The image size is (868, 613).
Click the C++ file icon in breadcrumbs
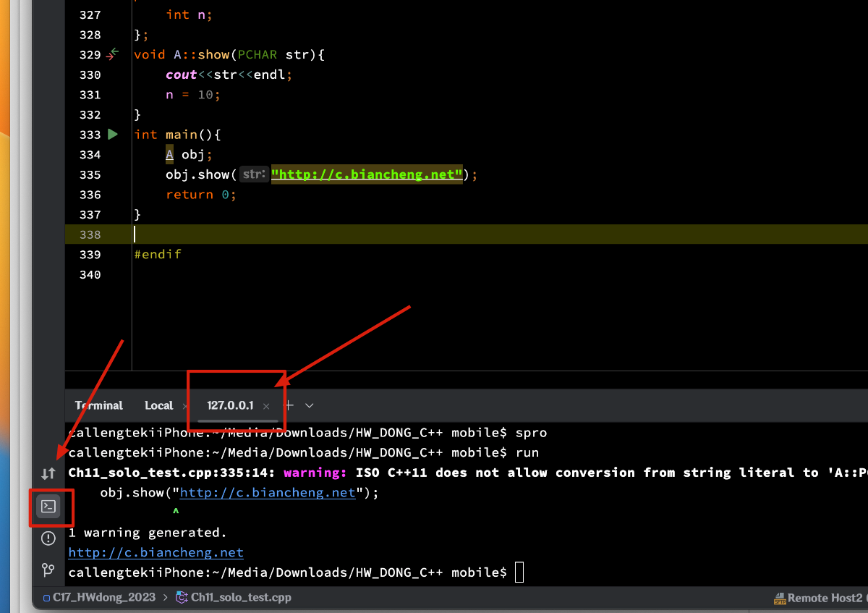click(x=182, y=598)
